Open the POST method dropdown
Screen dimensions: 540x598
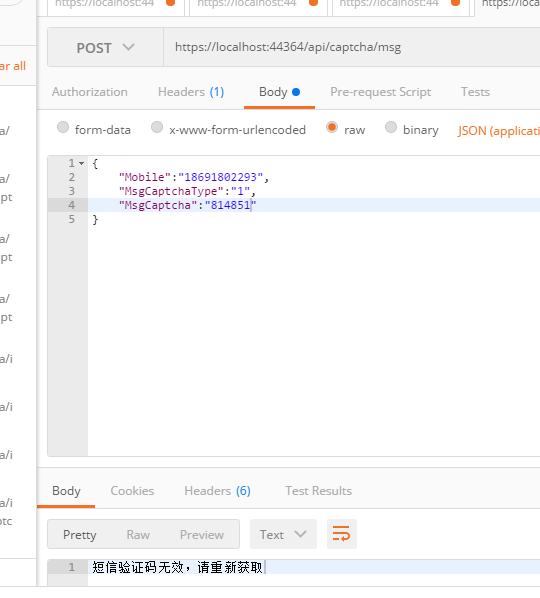click(x=106, y=47)
